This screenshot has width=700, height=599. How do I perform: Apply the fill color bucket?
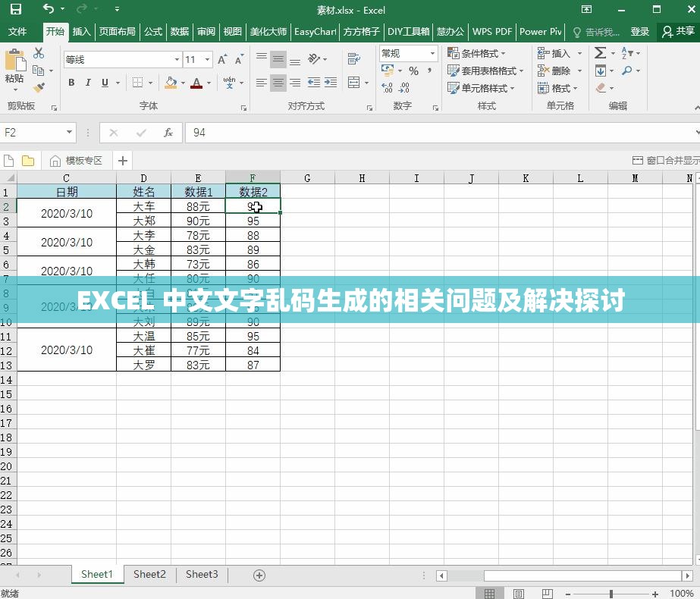[171, 83]
